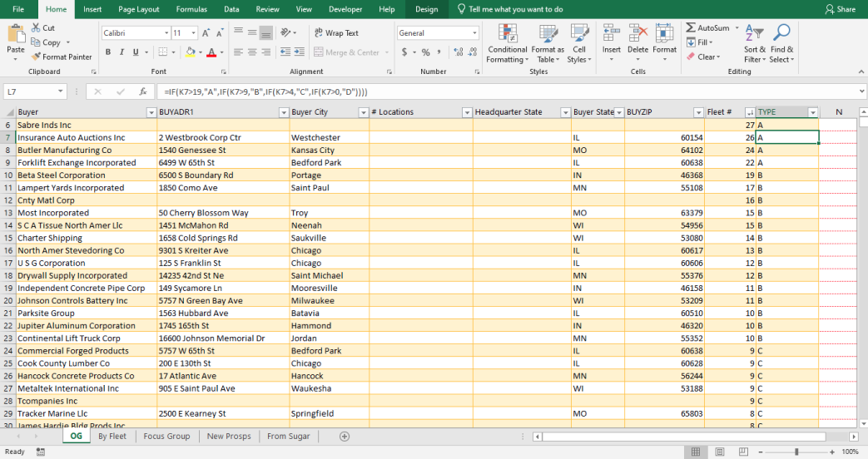Click the Insert Function fx button
868x459 pixels.
143,91
